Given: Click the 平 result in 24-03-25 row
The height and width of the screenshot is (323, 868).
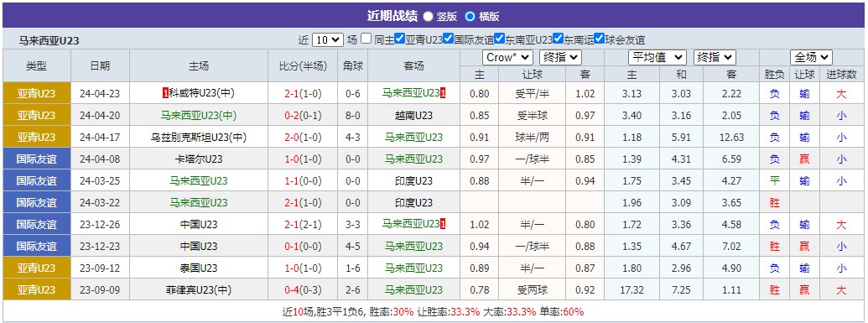Looking at the screenshot, I should (x=774, y=180).
